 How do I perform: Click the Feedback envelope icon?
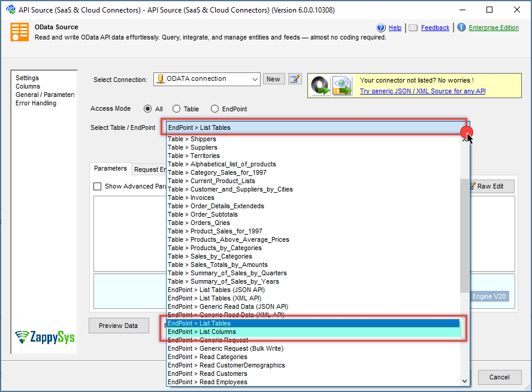pyautogui.click(x=413, y=28)
